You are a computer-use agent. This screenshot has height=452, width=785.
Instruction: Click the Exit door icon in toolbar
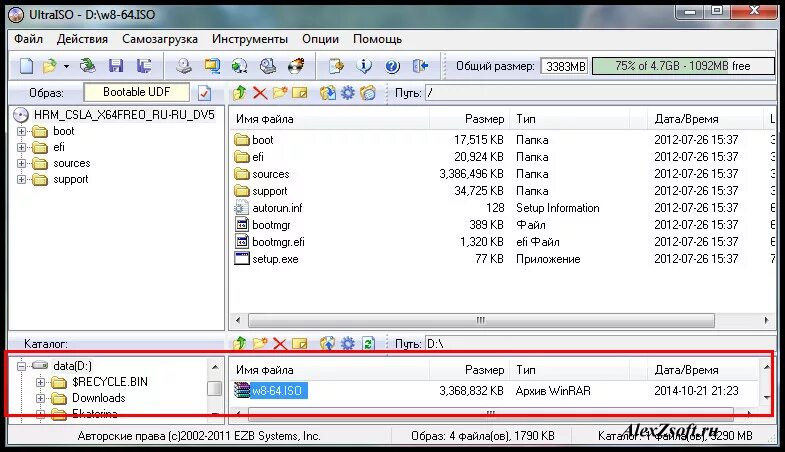point(421,66)
